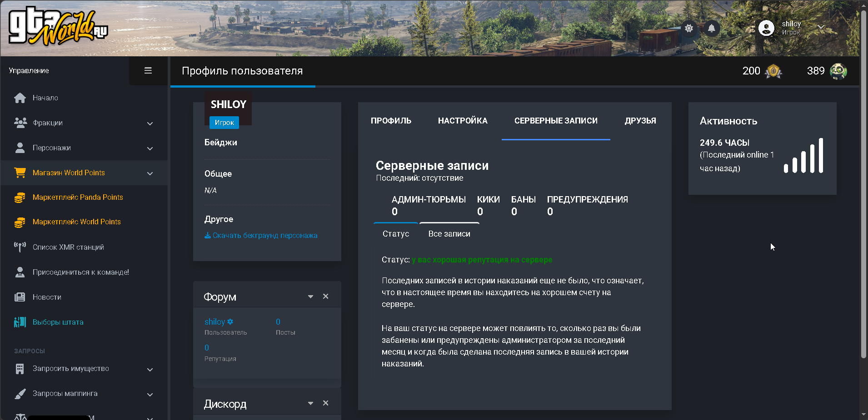The height and width of the screenshot is (420, 868).
Task: Expand the Магазин World Points chevron
Action: 150,173
